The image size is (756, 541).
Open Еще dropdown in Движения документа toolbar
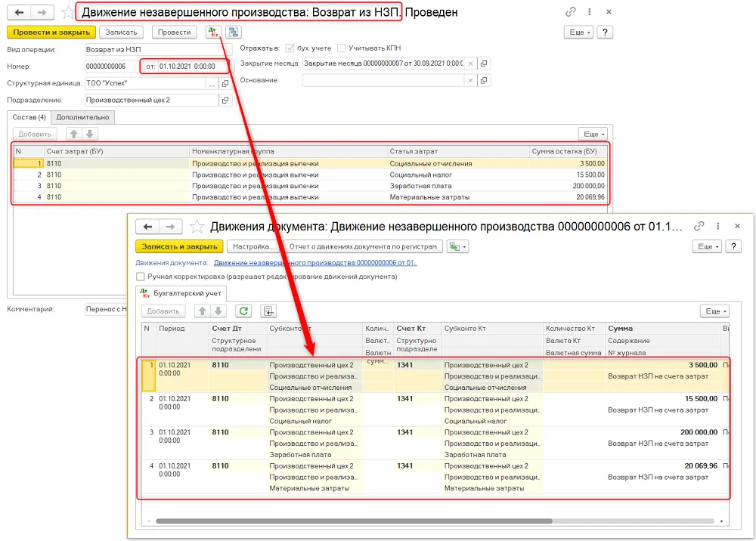pyautogui.click(x=708, y=246)
